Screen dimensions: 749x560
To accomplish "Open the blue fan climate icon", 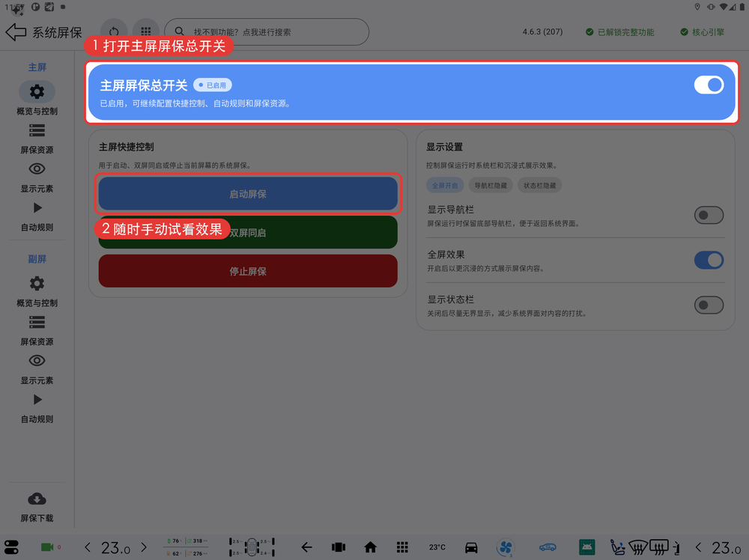I will (x=506, y=547).
